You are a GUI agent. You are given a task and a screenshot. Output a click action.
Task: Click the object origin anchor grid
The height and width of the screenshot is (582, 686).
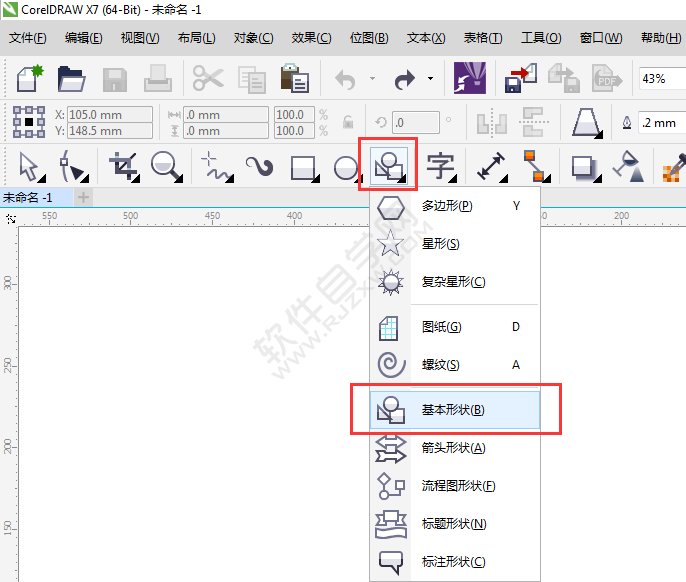pyautogui.click(x=29, y=122)
